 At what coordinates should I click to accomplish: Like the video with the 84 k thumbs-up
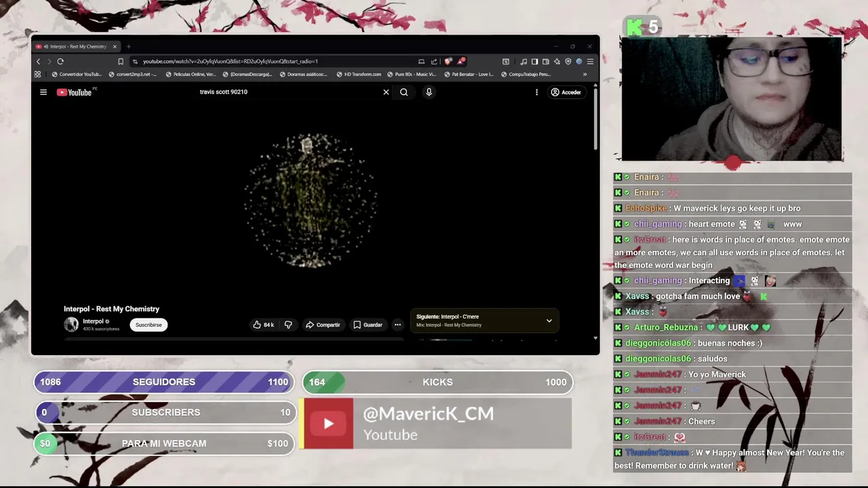[263, 325]
